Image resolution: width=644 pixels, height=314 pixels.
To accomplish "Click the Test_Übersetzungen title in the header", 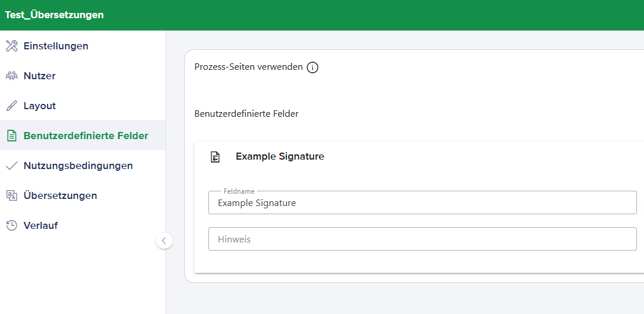I will pos(54,15).
